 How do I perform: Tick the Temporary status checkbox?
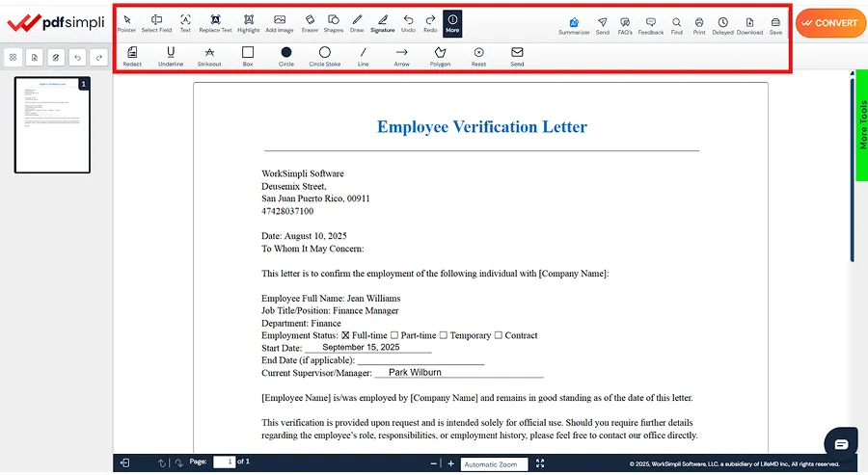[444, 335]
